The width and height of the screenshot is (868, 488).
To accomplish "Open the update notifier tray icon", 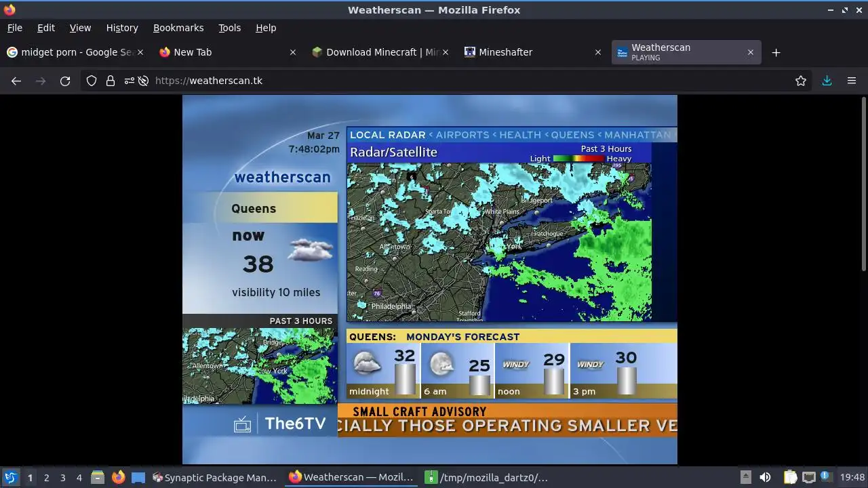I will 826,477.
